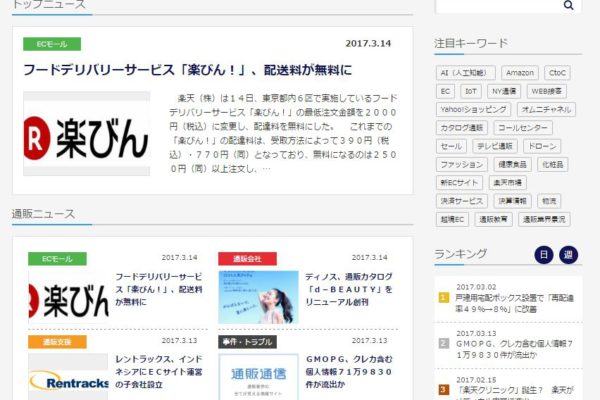Image resolution: width=600 pixels, height=400 pixels.
Task: Select the オムニチャネル keyword tag
Action: coord(546,109)
